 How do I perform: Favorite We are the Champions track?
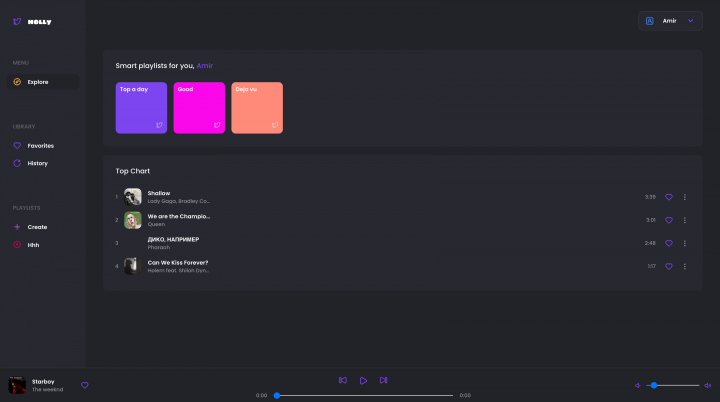[669, 220]
